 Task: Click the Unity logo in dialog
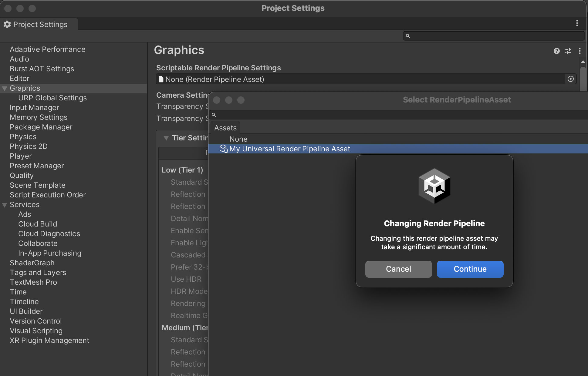click(434, 186)
